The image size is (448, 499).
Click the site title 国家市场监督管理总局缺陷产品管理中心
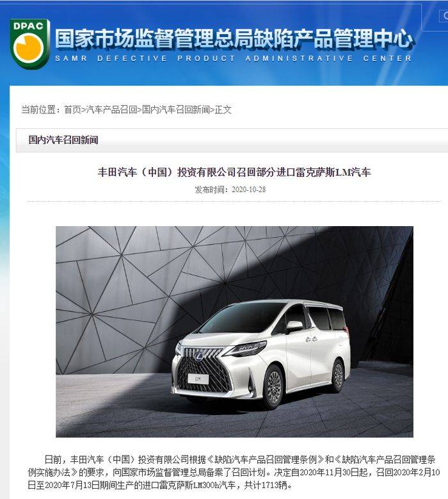234,38
